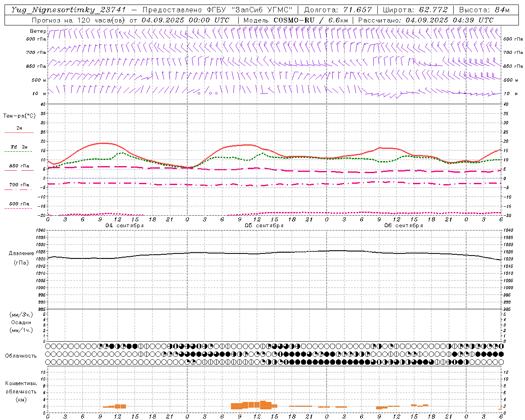Screen dimensions: 525x420
Task: Click the dash-dot line sample under 700 гПа legend
Action: 18,189
